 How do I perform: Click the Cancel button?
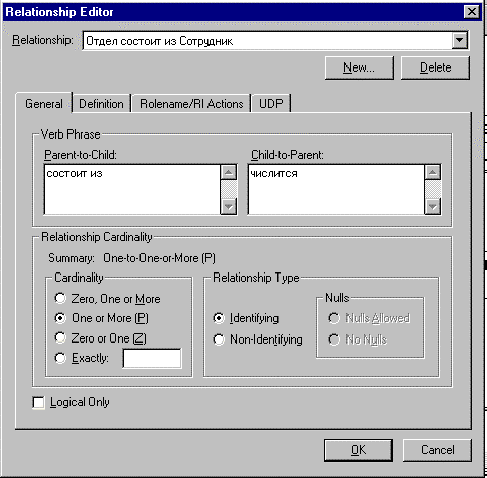point(437,450)
